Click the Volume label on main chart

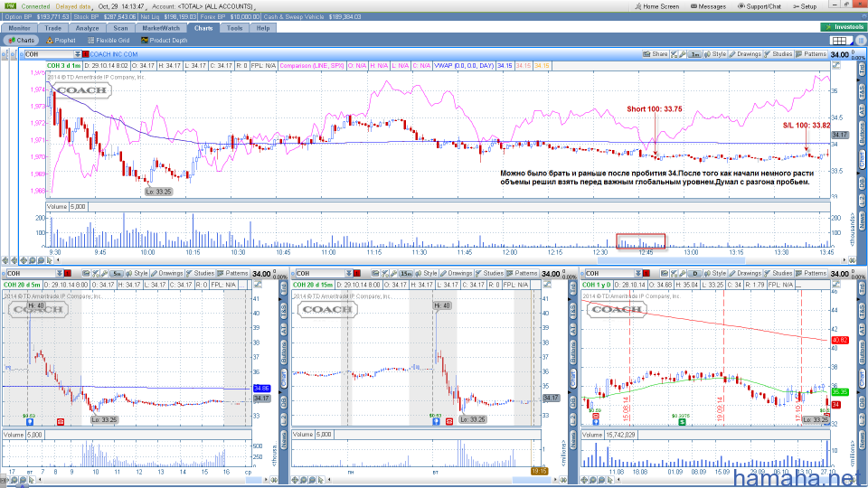click(57, 206)
